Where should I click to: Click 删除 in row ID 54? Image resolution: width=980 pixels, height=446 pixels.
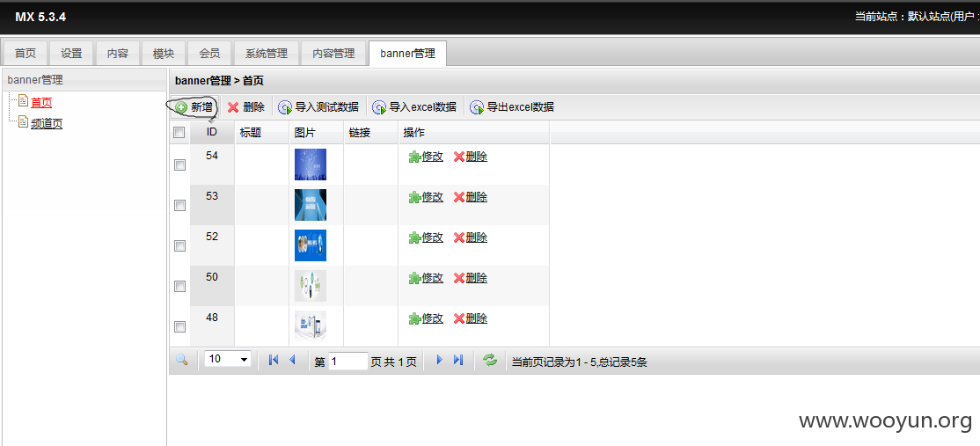pos(470,157)
